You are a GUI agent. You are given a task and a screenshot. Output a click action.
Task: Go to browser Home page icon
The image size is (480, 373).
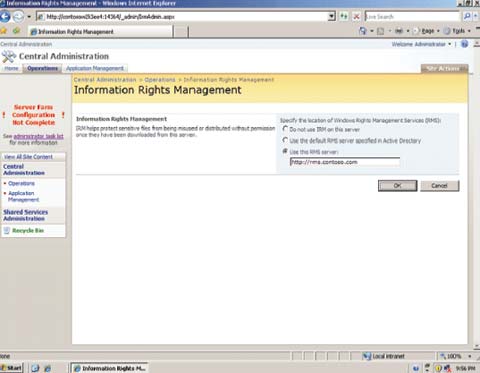pos(362,31)
